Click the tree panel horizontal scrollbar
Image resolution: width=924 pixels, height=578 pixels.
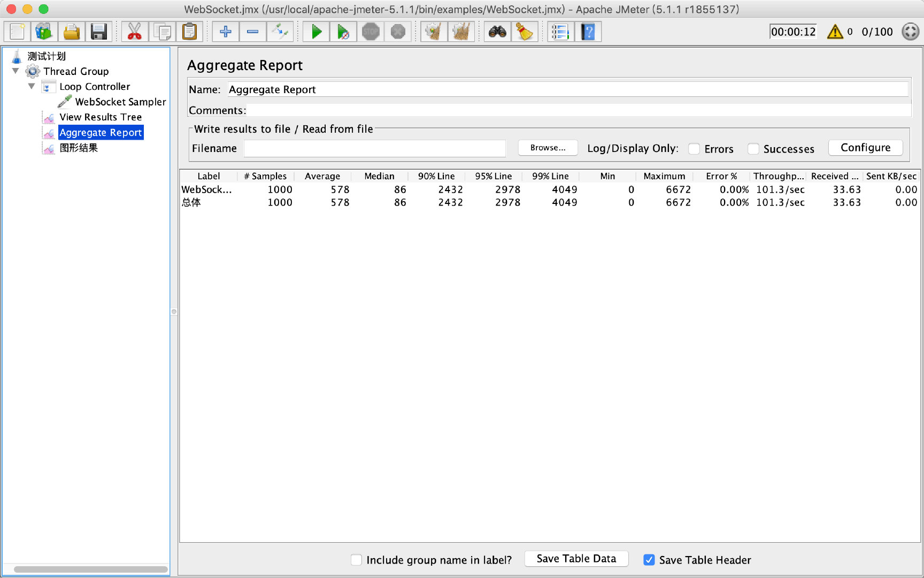point(90,569)
